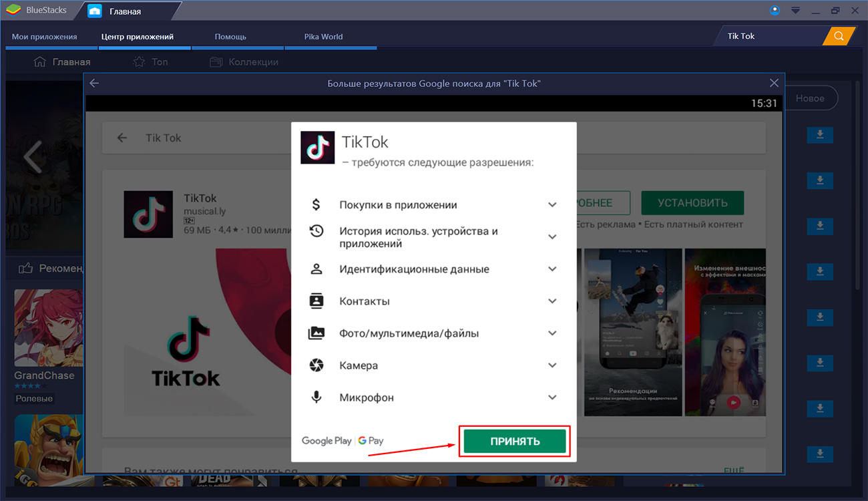The image size is (868, 501).
Task: Click the microphone icon
Action: 316,397
